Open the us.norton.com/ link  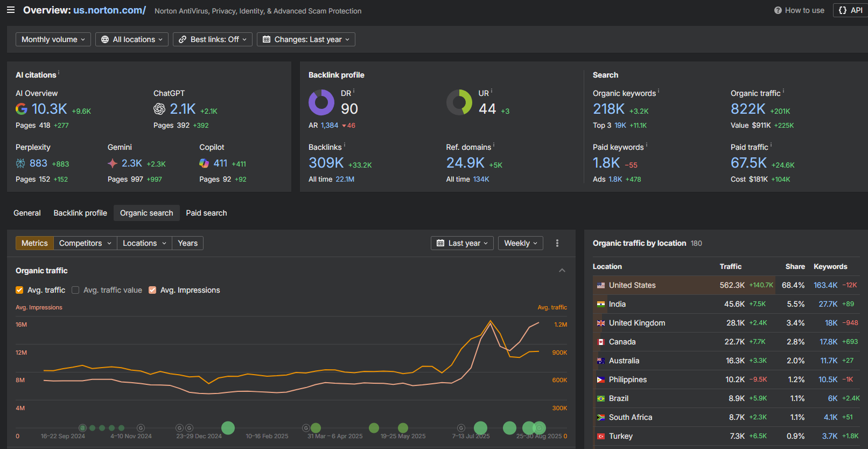[110, 10]
